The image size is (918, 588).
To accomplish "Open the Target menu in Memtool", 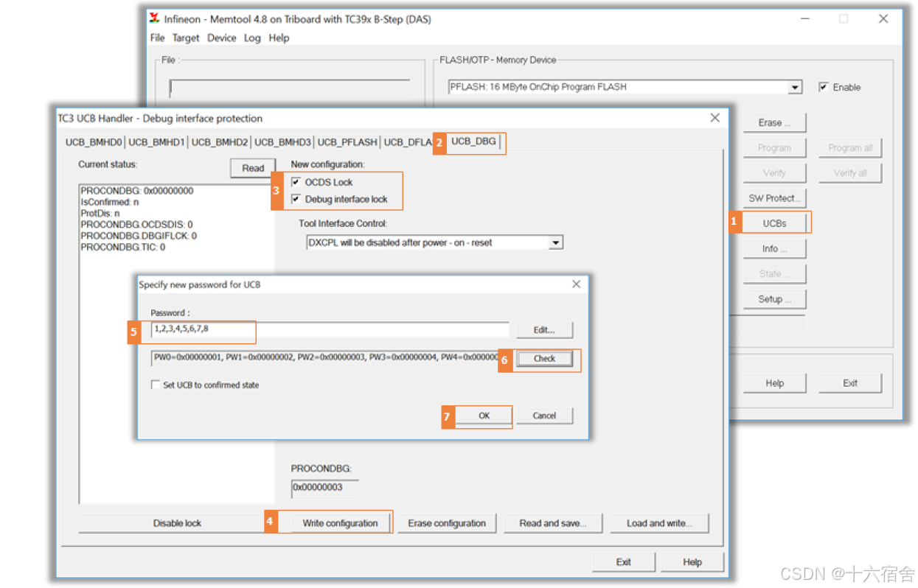I will point(186,38).
